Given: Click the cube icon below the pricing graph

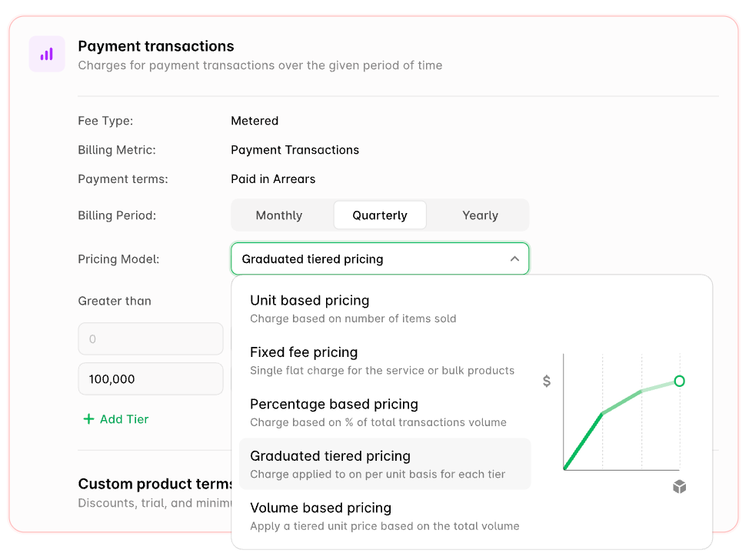Looking at the screenshot, I should [x=679, y=486].
